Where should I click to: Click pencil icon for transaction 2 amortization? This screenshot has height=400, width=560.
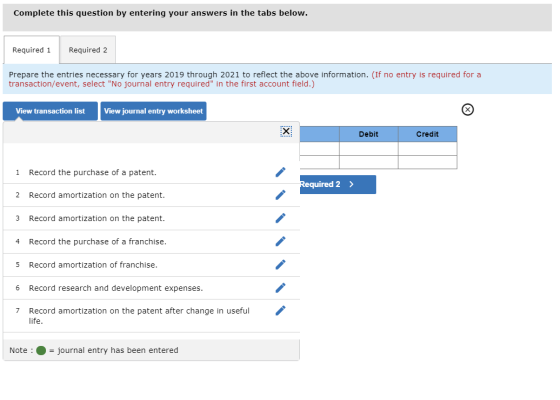pos(280,195)
